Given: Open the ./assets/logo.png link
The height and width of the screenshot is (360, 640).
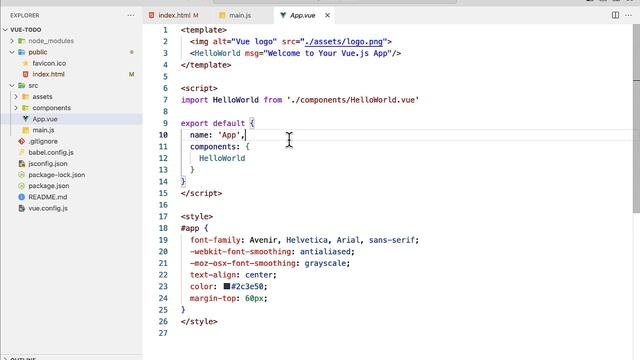Looking at the screenshot, I should coord(344,42).
